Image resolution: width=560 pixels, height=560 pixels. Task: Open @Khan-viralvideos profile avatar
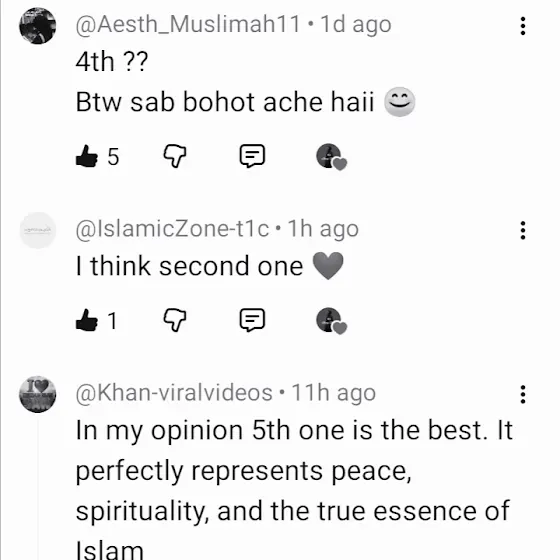click(38, 394)
